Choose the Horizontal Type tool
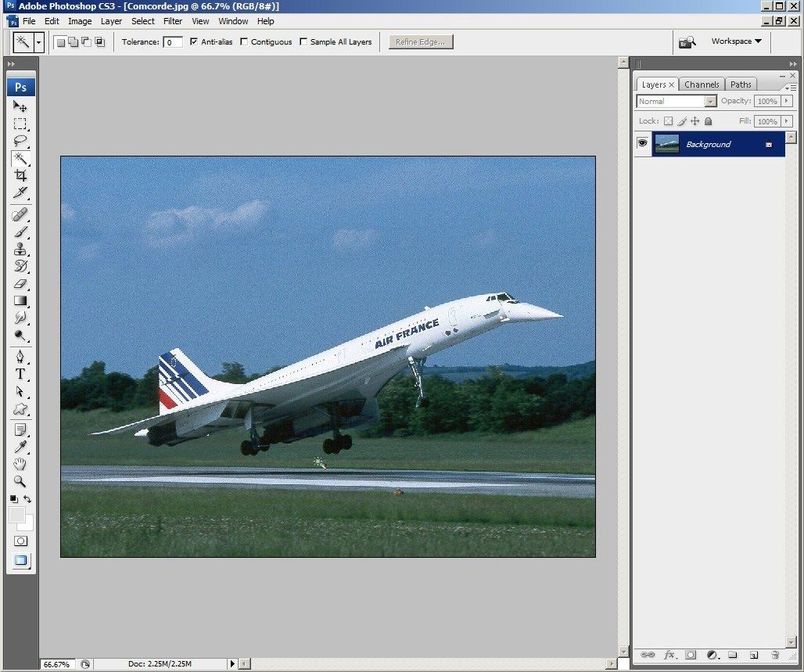This screenshot has height=672, width=804. (20, 374)
